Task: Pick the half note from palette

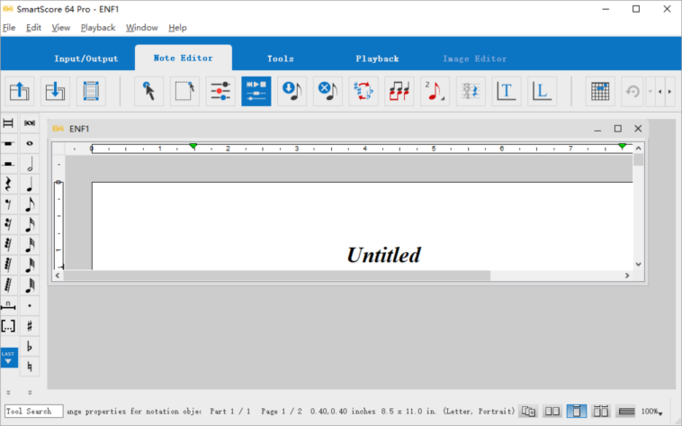Action: coord(29,164)
